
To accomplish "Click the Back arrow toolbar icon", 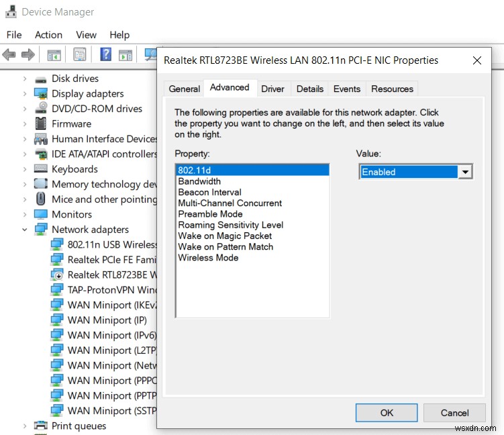I will (9, 54).
